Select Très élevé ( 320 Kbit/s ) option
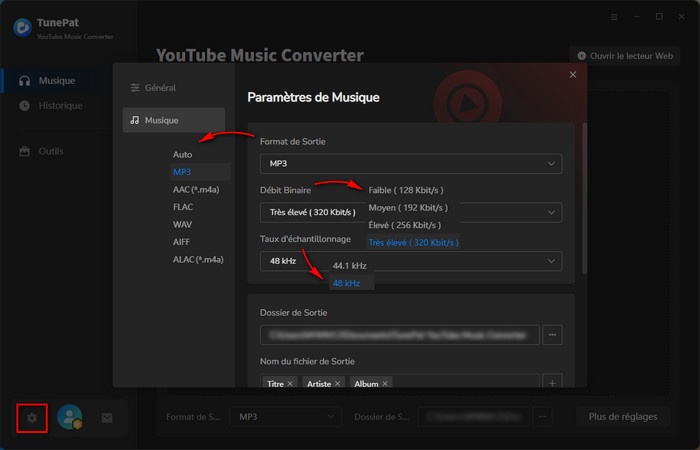 pos(413,242)
